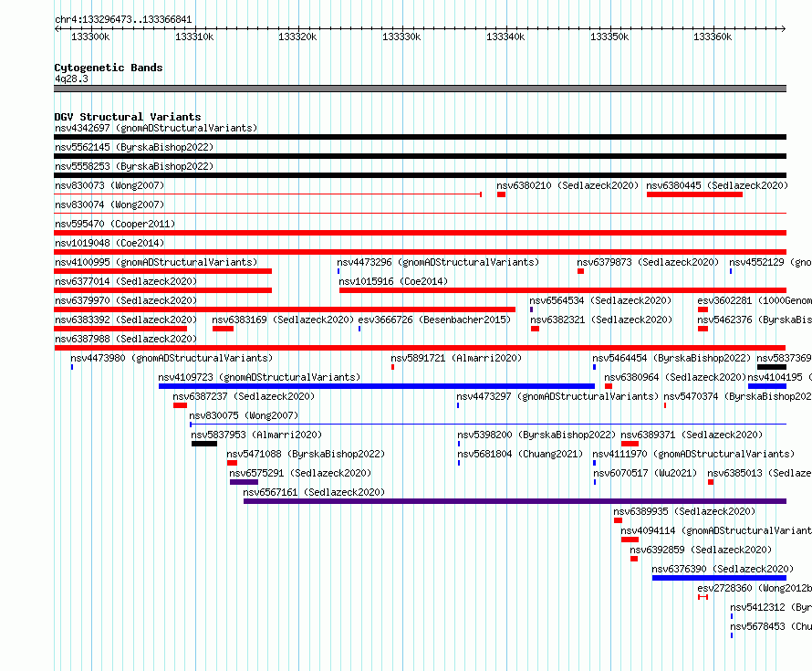Open nsv5398200 ByrskaBishop2022 label

(536, 435)
